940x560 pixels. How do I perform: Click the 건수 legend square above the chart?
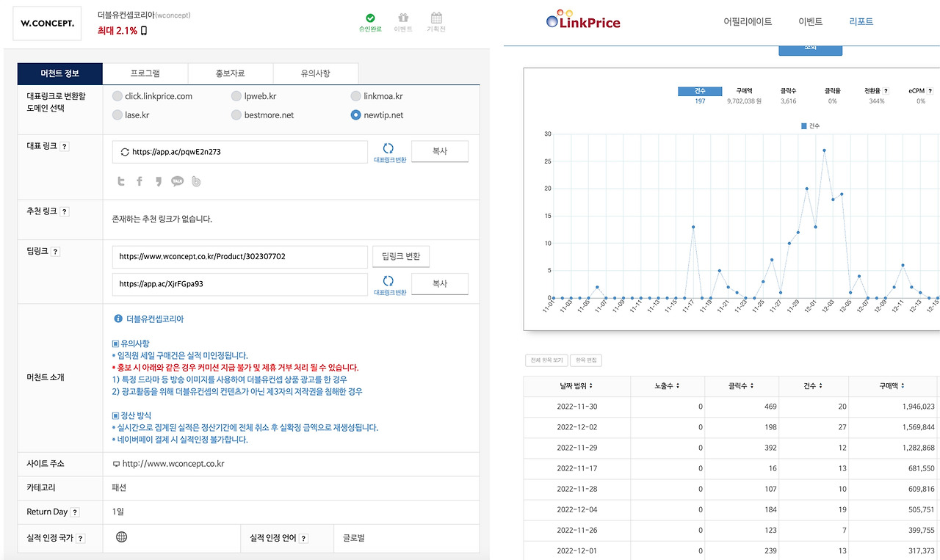point(804,126)
